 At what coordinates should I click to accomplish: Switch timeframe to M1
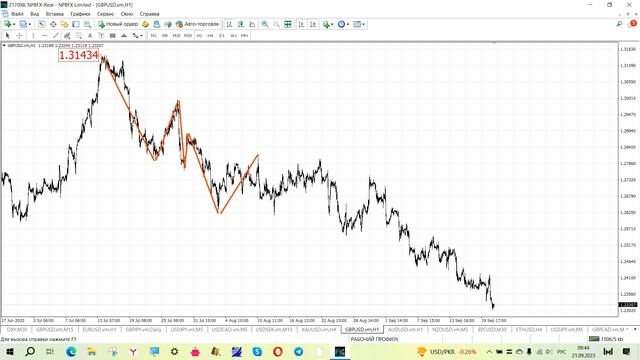point(153,36)
